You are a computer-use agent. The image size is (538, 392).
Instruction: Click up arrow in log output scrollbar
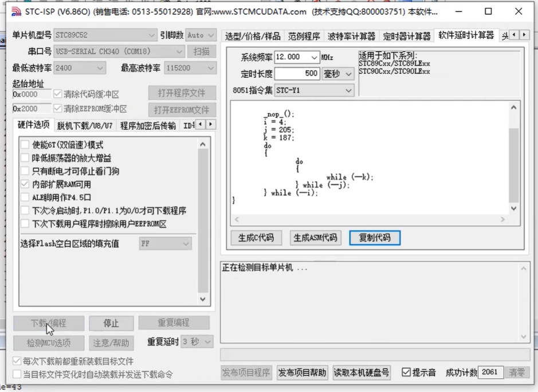pos(524,268)
